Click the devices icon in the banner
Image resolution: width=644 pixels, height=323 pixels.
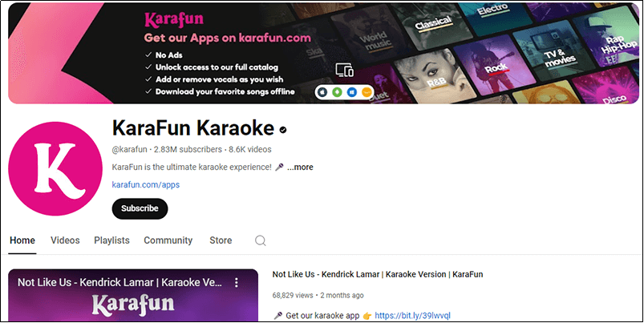(x=344, y=71)
